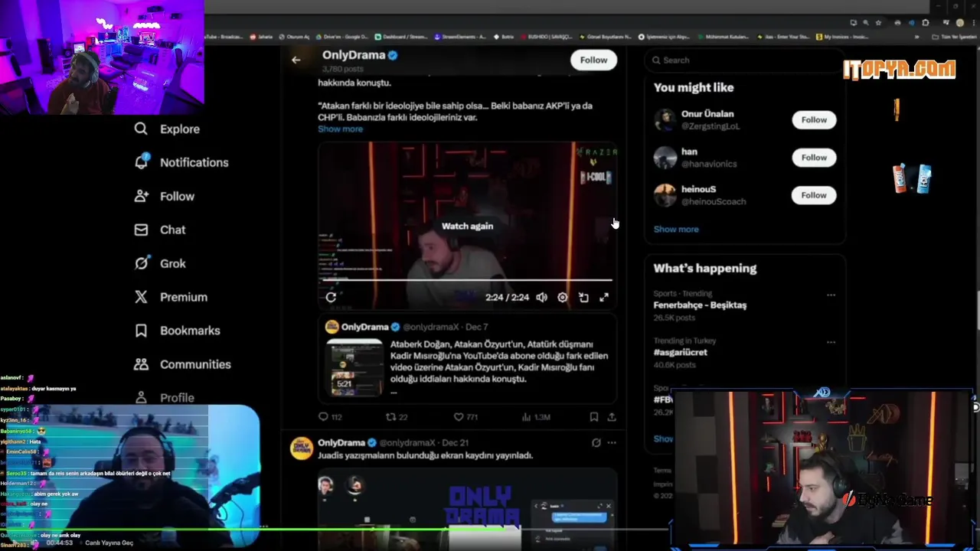Open the more menu on Dec 21 post
The height and width of the screenshot is (551, 980).
point(611,442)
